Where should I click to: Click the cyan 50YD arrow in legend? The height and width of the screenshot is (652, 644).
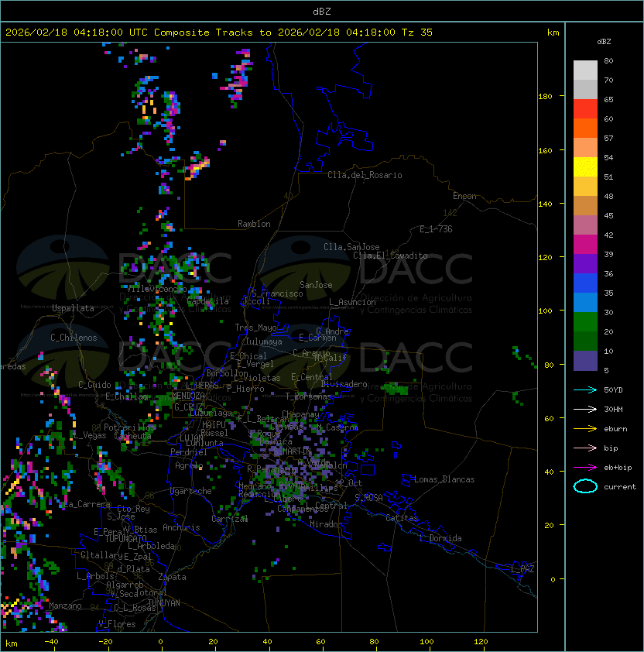coord(585,390)
